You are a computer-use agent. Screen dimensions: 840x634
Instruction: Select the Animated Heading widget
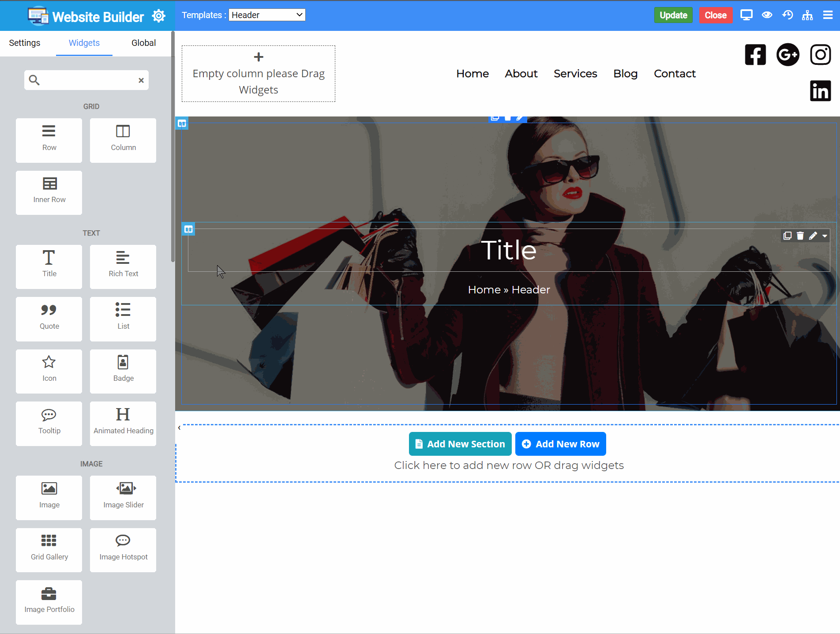pyautogui.click(x=123, y=423)
